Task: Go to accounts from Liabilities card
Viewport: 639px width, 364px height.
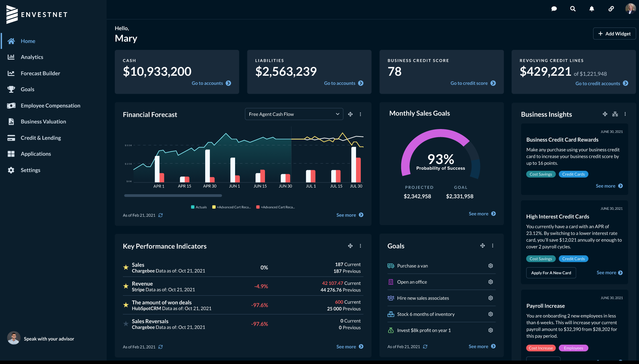Action: pyautogui.click(x=344, y=83)
